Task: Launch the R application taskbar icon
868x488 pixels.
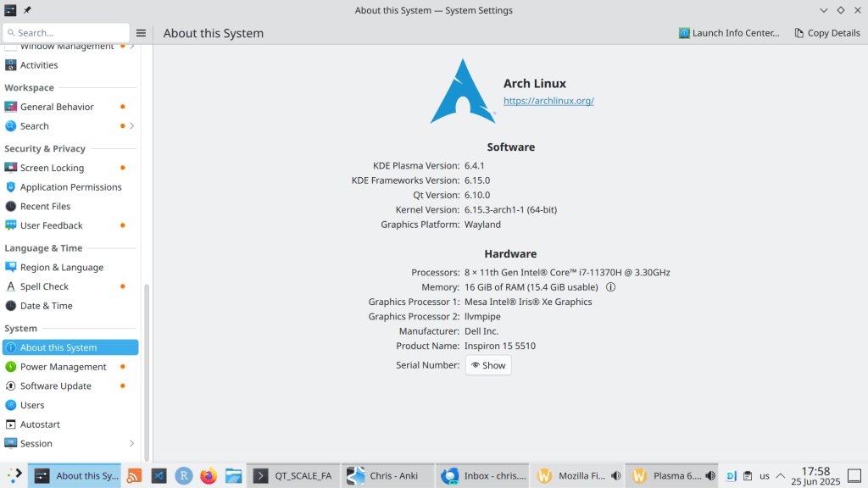Action: (183, 476)
